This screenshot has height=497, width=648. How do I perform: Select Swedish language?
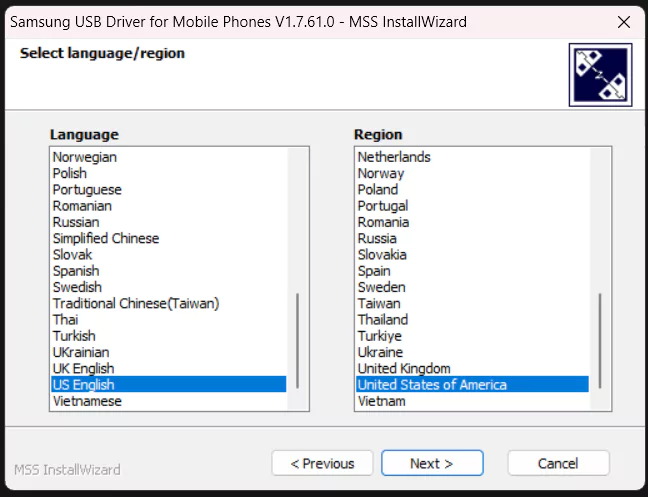coord(169,287)
